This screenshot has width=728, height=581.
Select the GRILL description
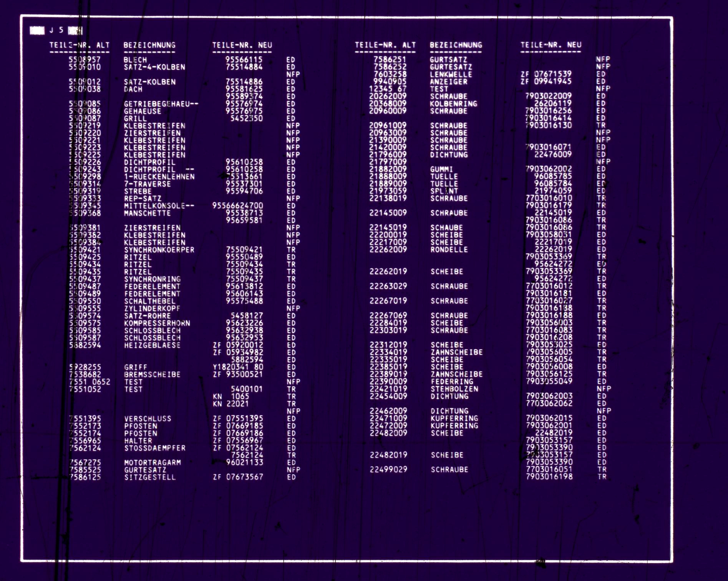(x=135, y=118)
